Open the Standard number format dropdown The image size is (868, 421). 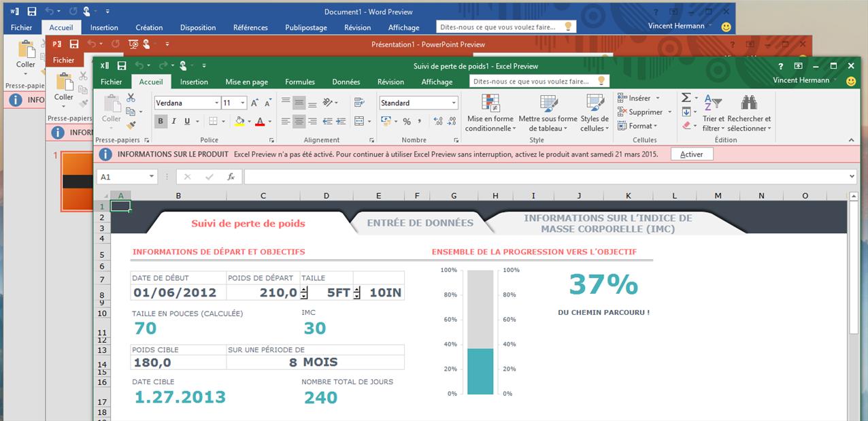point(454,103)
